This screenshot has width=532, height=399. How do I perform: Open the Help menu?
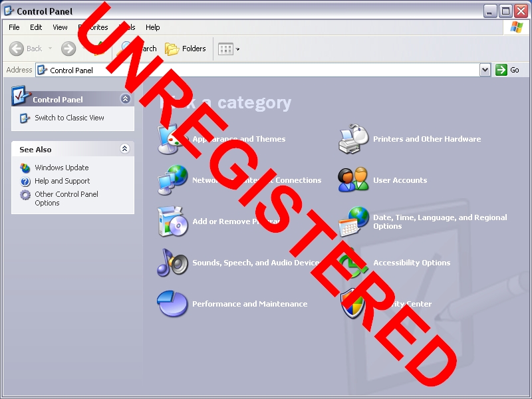(x=153, y=27)
